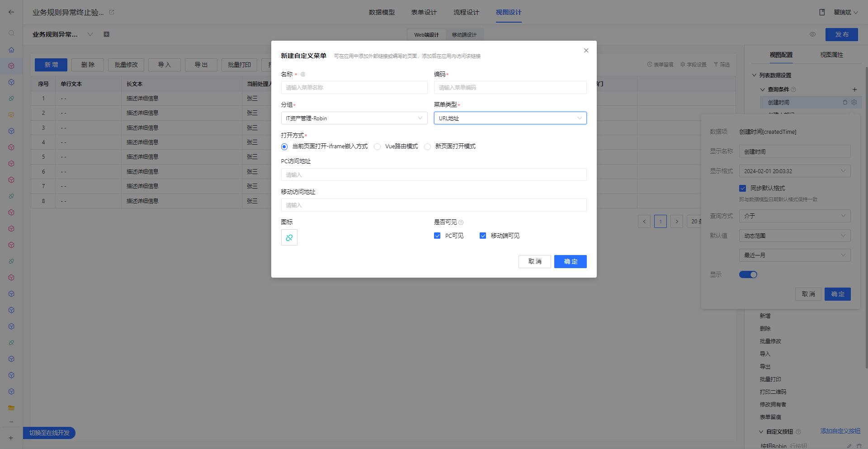Image resolution: width=868 pixels, height=449 pixels.
Task: Open the folder icon in the left sidebar
Action: [x=11, y=408]
